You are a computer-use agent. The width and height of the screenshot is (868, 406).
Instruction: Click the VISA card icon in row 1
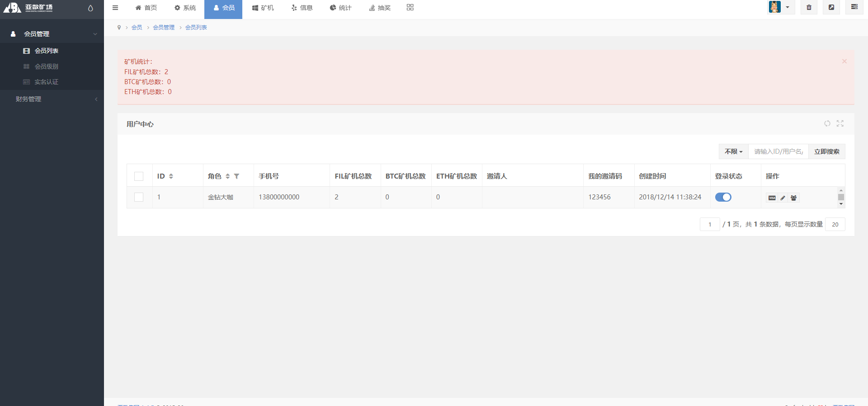[x=772, y=198]
